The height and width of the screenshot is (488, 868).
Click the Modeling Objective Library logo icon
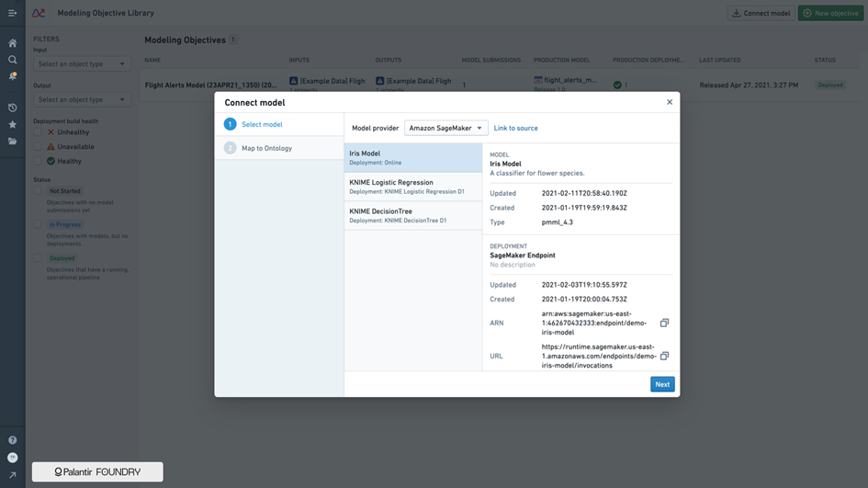pyautogui.click(x=39, y=13)
